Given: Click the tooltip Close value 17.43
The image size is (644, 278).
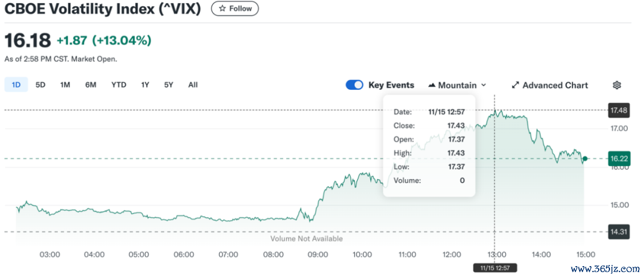Looking at the screenshot, I should [x=456, y=126].
